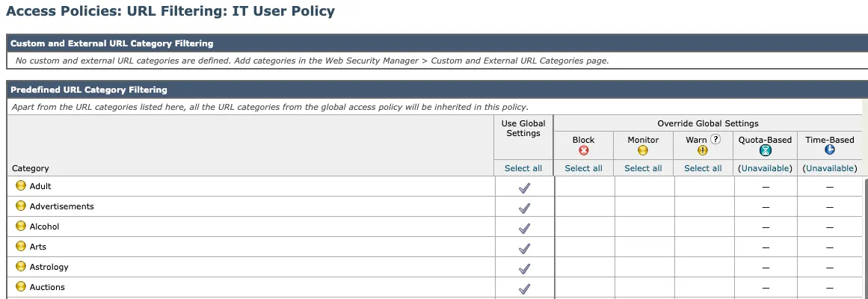Image resolution: width=868 pixels, height=299 pixels.
Task: Click the yellow Monitor icon in column header
Action: tap(643, 150)
